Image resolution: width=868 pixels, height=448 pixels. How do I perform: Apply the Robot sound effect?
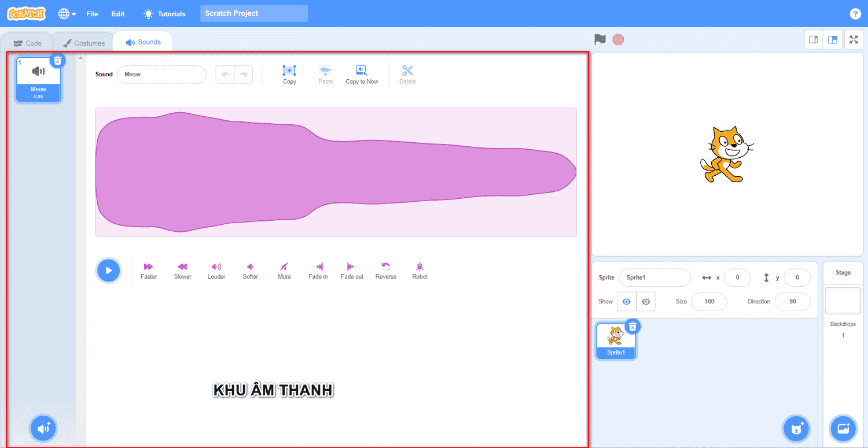[420, 270]
